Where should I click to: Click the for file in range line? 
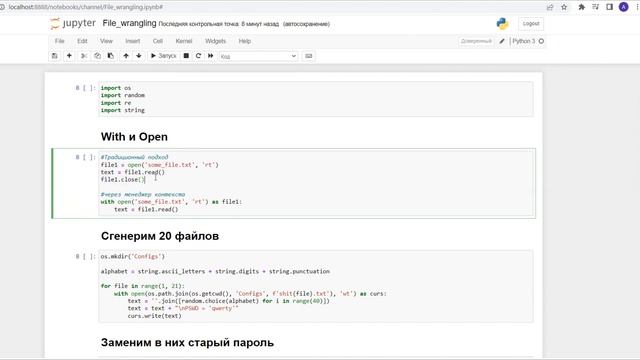[143, 286]
